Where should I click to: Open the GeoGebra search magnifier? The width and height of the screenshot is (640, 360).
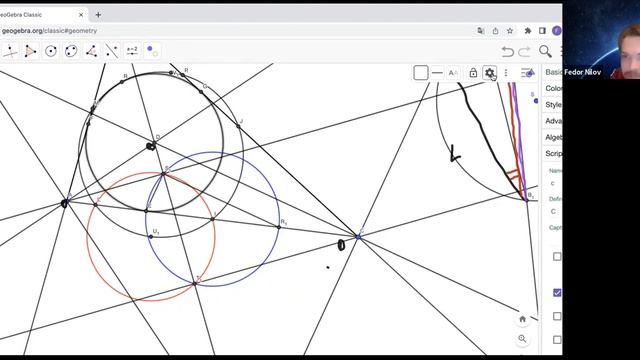click(x=545, y=51)
